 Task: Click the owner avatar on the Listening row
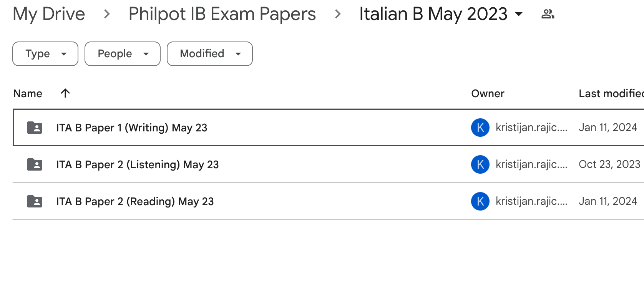click(480, 164)
